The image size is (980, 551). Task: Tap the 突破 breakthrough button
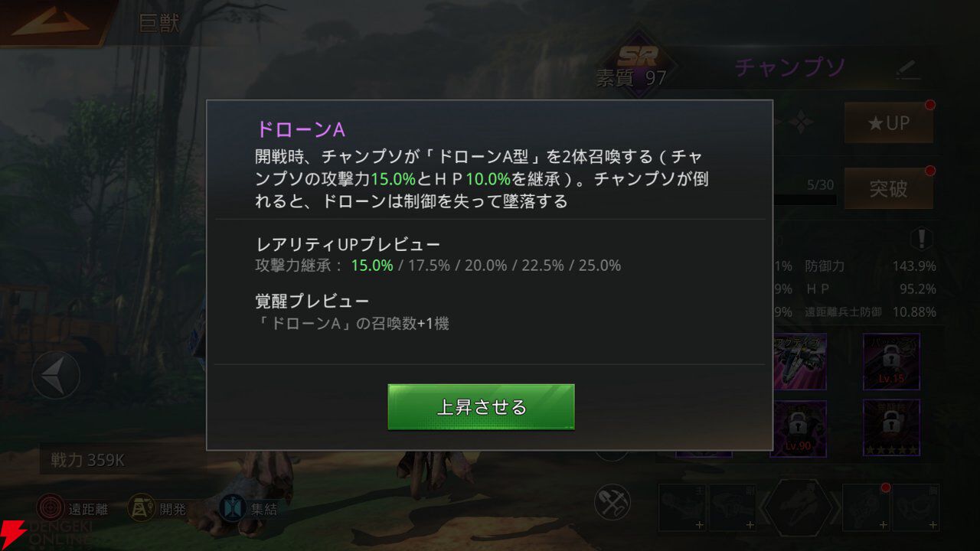coord(888,188)
